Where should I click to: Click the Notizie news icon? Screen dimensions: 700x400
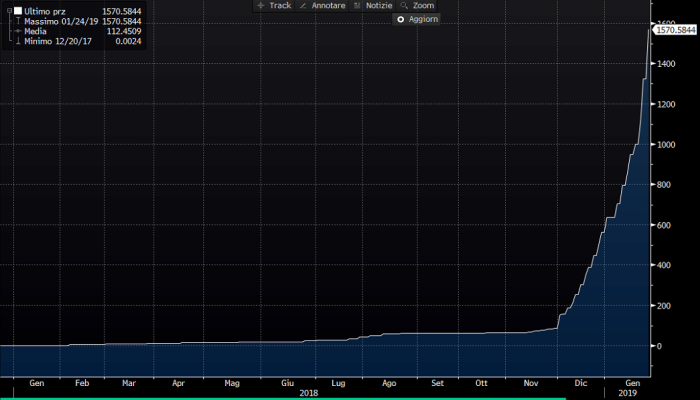coord(357,6)
